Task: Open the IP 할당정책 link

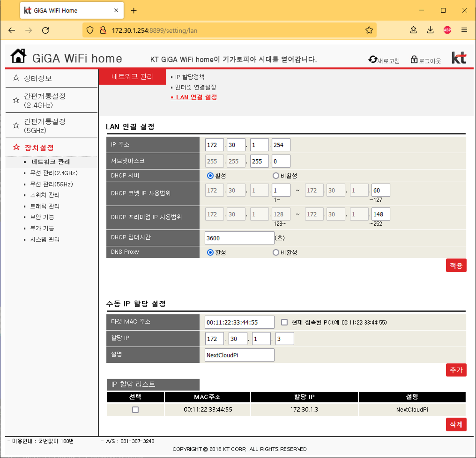Action: coord(189,77)
